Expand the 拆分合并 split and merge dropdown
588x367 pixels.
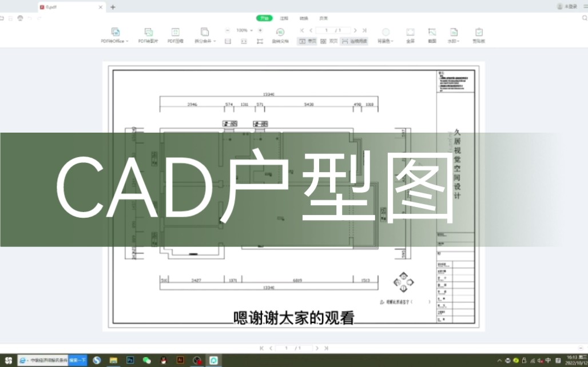click(205, 35)
